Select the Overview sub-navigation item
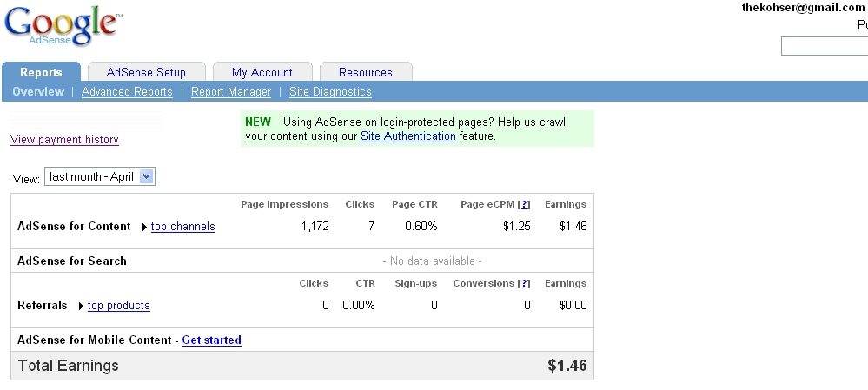This screenshot has height=390, width=868. [x=38, y=92]
